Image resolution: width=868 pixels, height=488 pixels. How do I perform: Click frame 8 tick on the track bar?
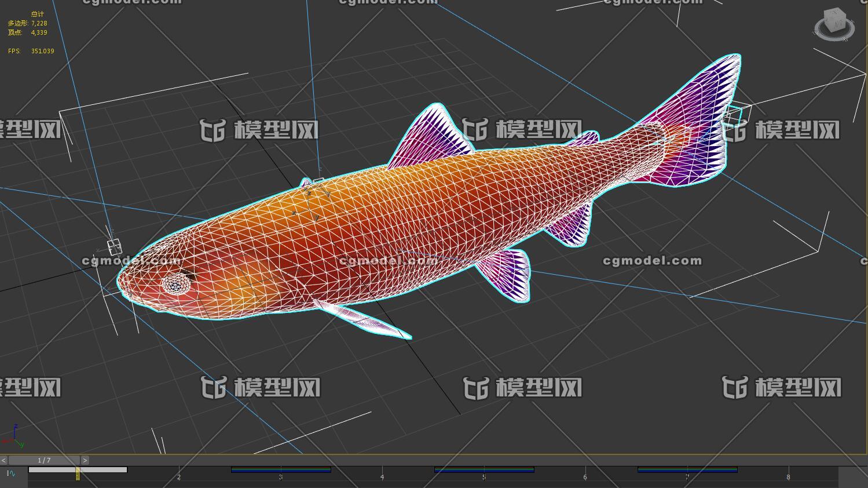coord(788,476)
